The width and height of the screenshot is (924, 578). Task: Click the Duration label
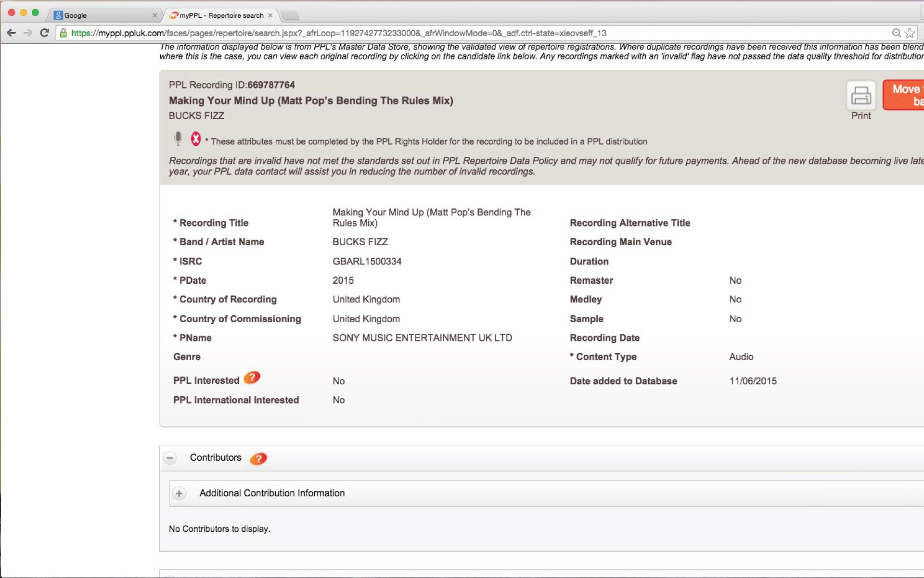[589, 262]
